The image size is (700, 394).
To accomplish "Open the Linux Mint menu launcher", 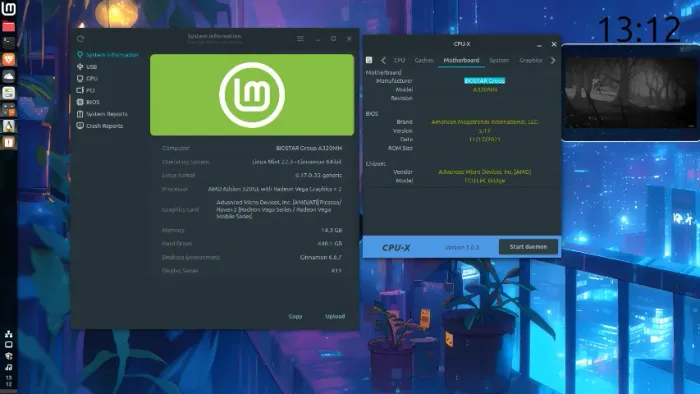I will (8, 8).
